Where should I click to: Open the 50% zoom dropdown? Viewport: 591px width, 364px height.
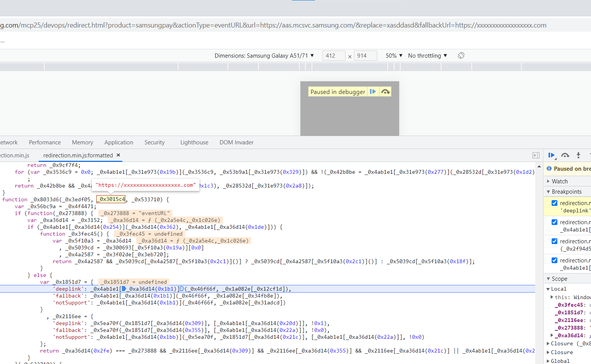[394, 56]
